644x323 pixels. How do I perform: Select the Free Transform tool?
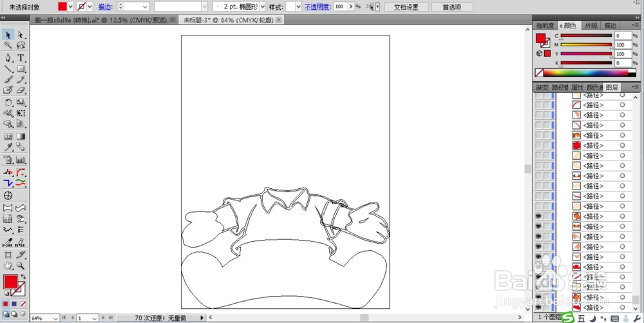[21, 113]
